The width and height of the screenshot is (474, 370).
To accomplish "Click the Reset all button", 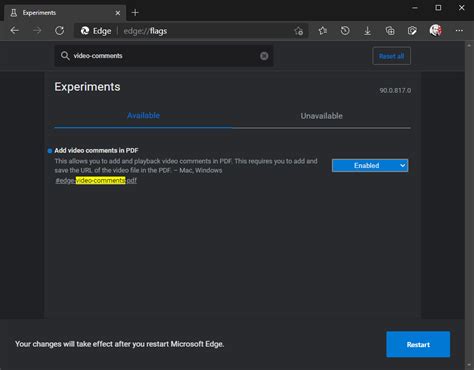I will [391, 56].
